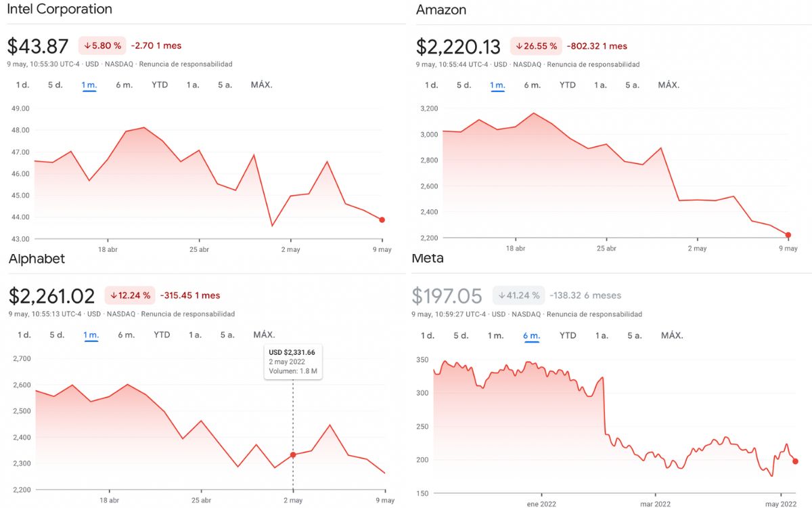The height and width of the screenshot is (508, 812).
Task: Click the red decline arrow beside Intel's 5.80%
Action: pyautogui.click(x=89, y=45)
